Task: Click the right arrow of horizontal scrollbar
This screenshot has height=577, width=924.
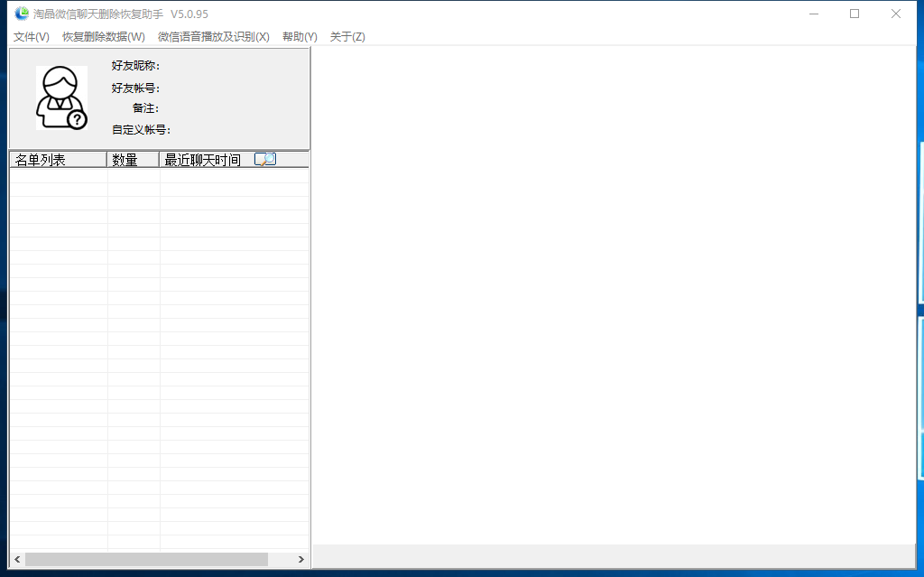Action: 301,559
